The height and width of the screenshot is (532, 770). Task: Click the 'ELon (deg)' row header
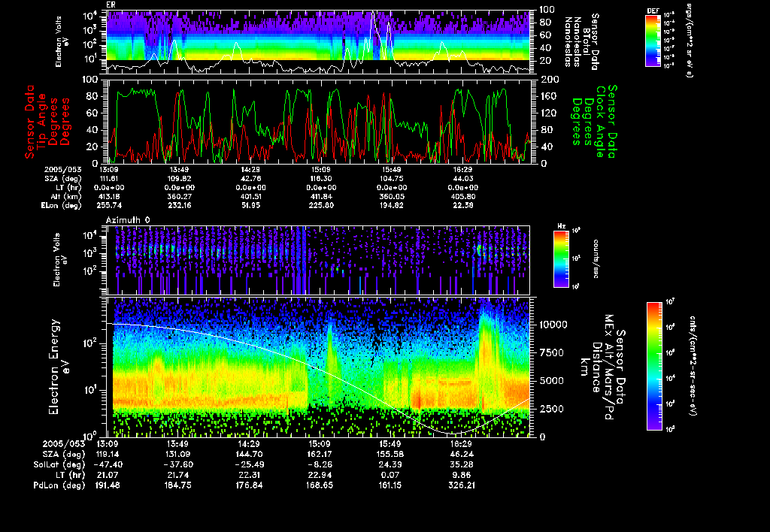tap(62, 206)
